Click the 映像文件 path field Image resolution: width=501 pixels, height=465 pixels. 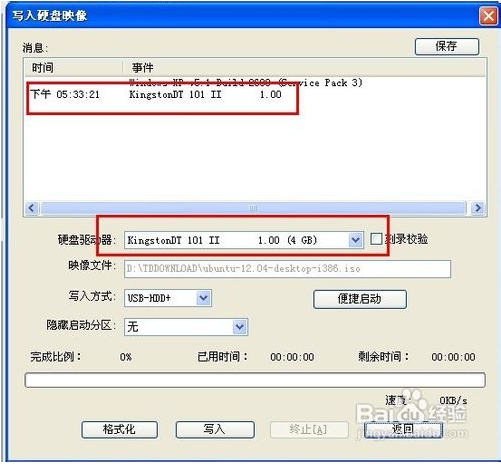pyautogui.click(x=287, y=269)
